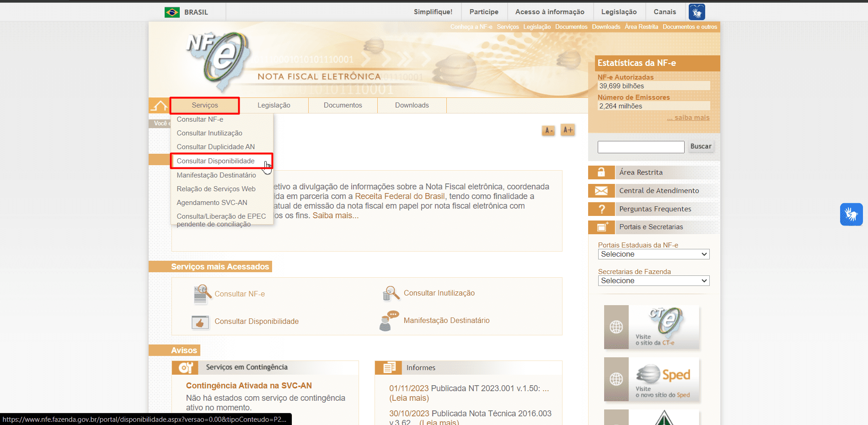This screenshot has height=425, width=868.
Task: Click the Consultar NF-e magnifier icon
Action: point(202,294)
